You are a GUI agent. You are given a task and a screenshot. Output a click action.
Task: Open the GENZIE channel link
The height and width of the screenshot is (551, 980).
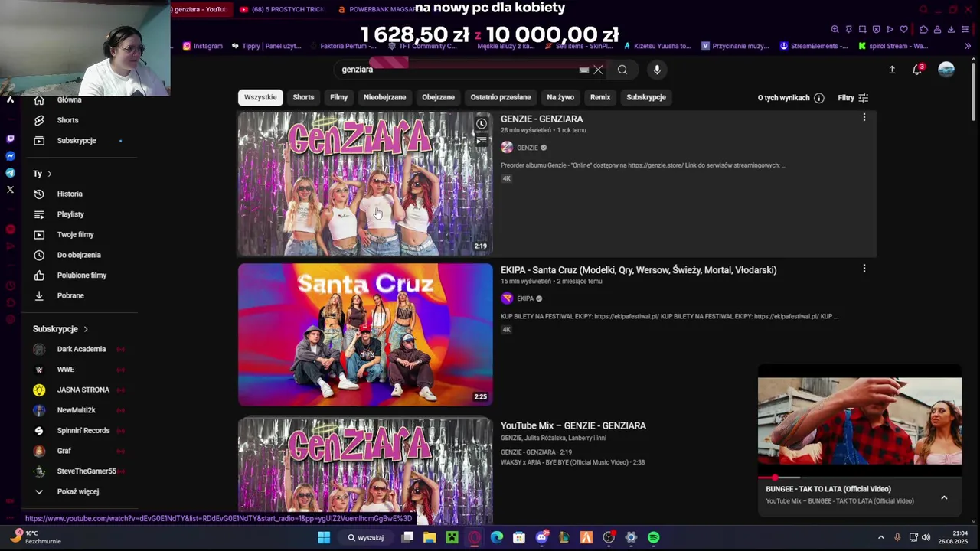tap(527, 148)
